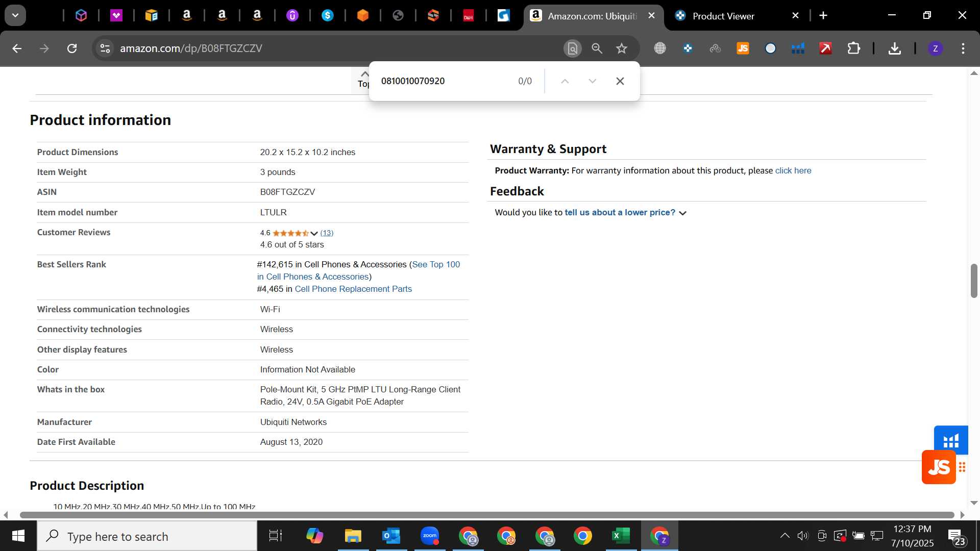Open the Z profile avatar

pyautogui.click(x=935, y=48)
